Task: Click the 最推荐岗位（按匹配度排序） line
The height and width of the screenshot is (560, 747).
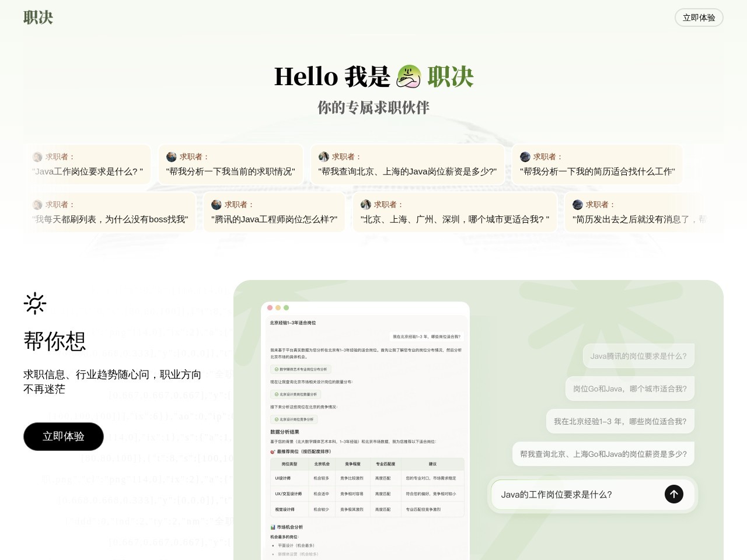Action: (301, 452)
